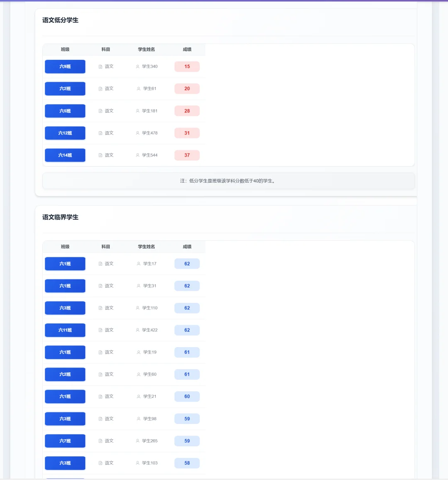Click the 班级 header in the low-score table
Image resolution: width=448 pixels, height=480 pixels.
[x=65, y=49]
